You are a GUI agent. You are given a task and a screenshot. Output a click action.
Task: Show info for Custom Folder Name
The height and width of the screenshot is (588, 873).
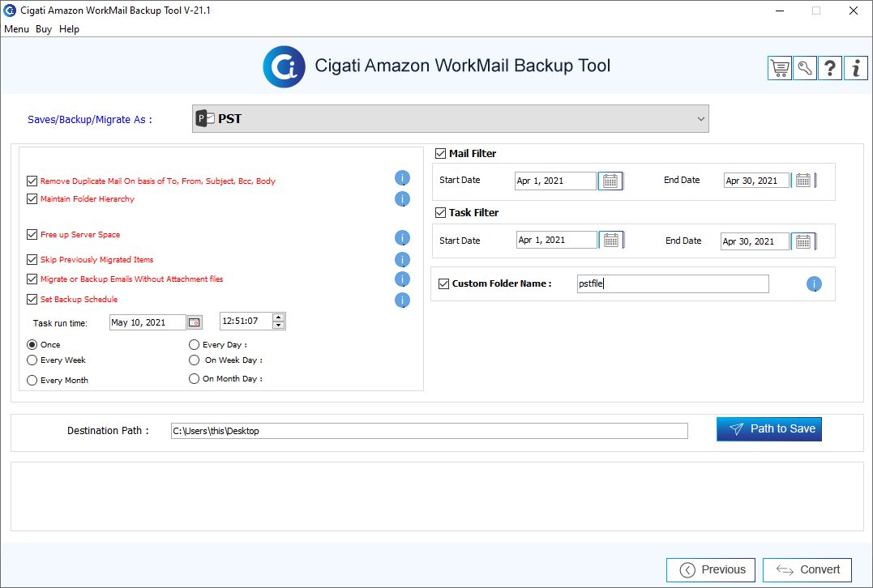click(814, 284)
